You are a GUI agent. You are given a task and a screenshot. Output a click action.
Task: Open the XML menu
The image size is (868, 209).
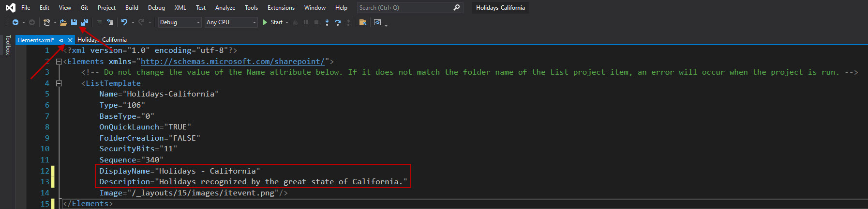[x=180, y=8]
